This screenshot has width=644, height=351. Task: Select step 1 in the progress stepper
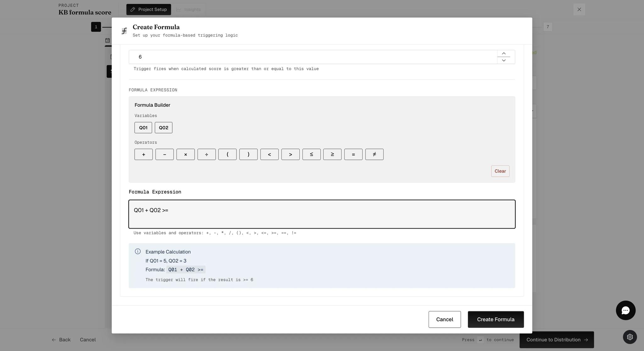pos(96,27)
